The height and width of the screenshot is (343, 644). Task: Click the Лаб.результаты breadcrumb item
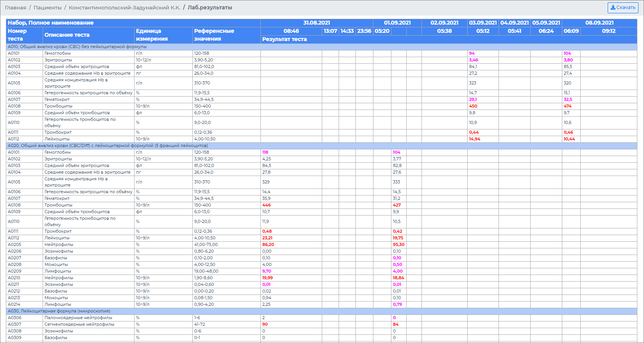pyautogui.click(x=210, y=8)
